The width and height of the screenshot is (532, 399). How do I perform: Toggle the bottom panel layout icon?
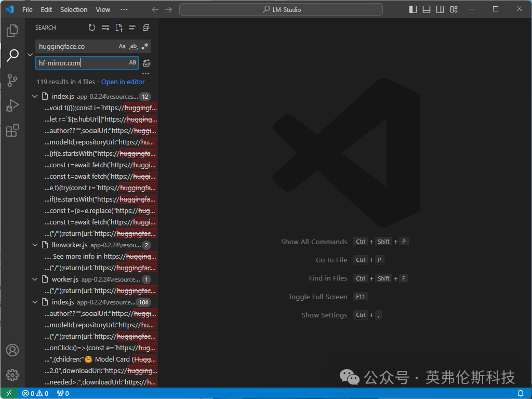point(427,9)
